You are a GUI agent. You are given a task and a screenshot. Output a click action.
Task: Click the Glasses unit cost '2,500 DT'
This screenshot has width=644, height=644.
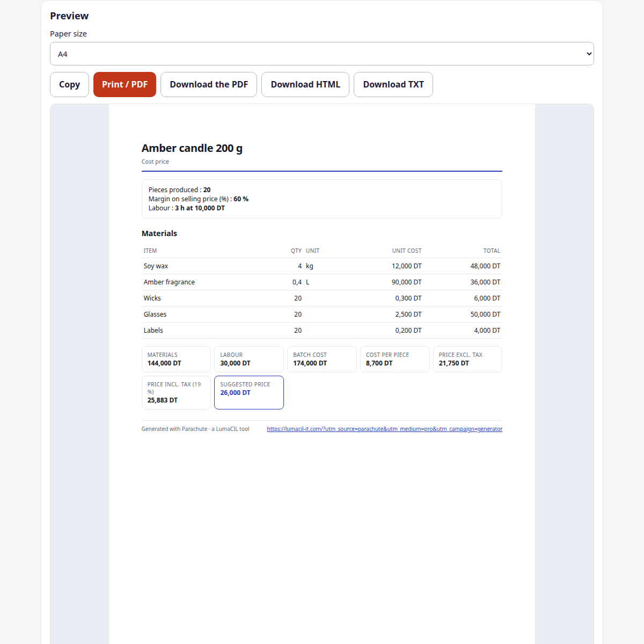[x=408, y=314]
